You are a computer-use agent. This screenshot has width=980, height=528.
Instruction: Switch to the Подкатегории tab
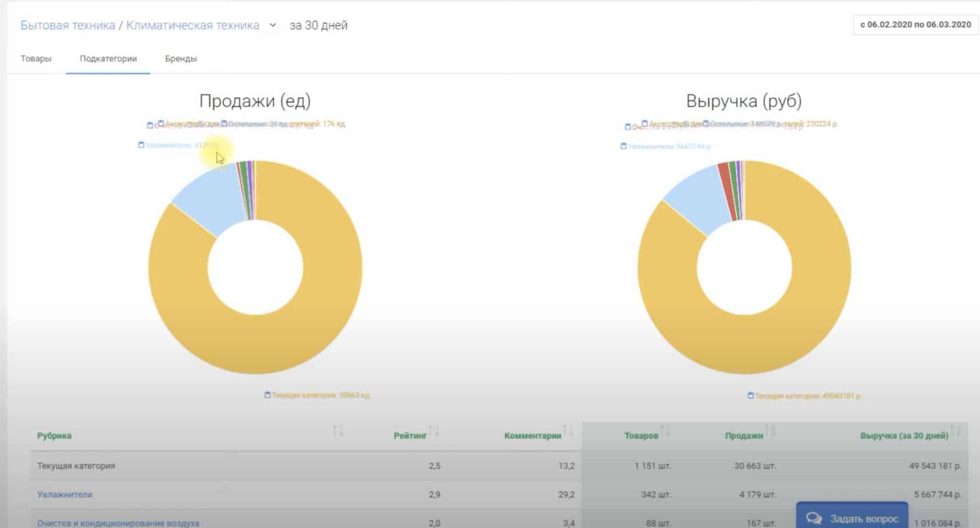pos(108,58)
